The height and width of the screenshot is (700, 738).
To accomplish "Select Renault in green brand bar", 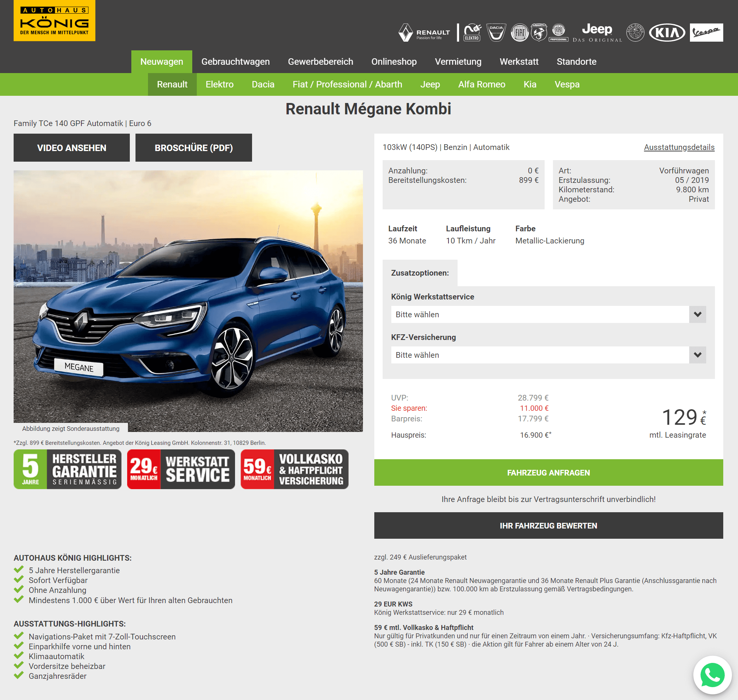I will click(172, 84).
